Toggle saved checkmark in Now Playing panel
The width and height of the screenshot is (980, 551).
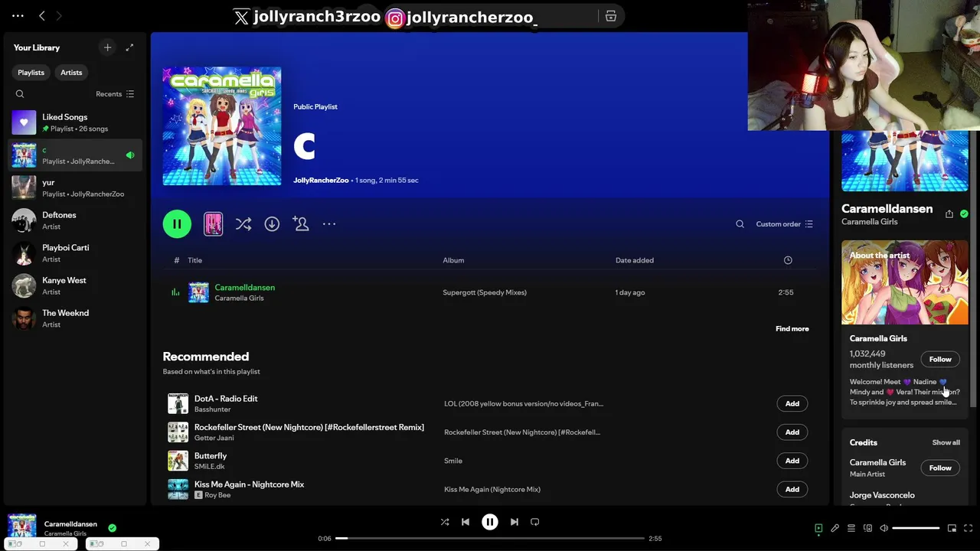964,214
